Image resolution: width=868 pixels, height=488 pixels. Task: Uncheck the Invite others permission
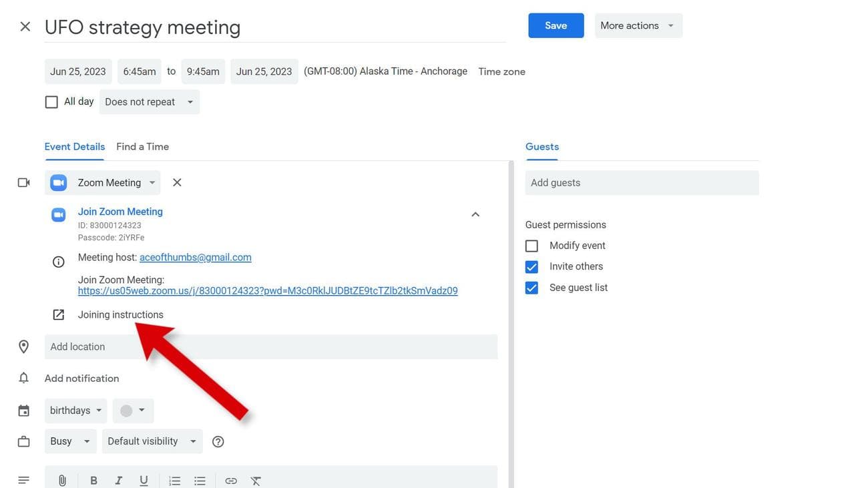(x=531, y=266)
